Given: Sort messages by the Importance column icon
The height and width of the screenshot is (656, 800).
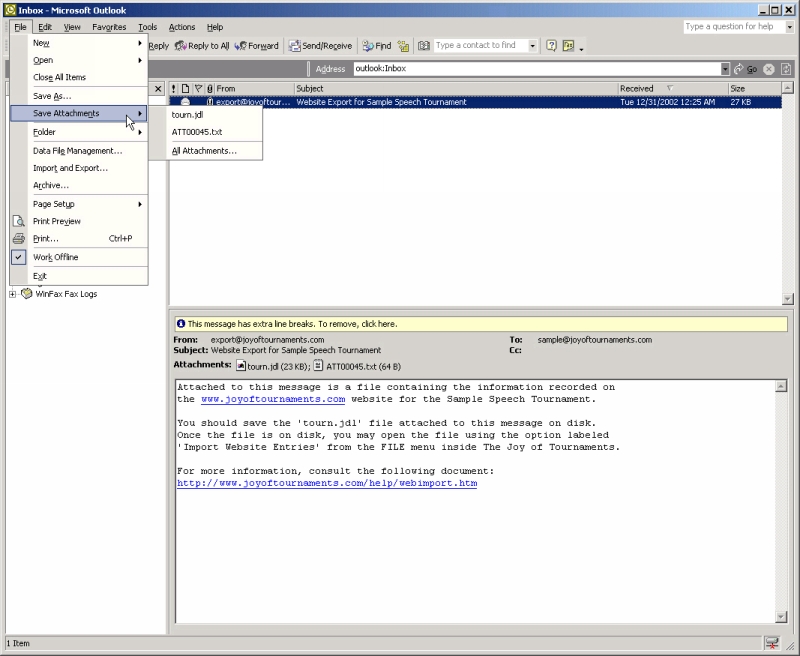Looking at the screenshot, I should (x=174, y=89).
